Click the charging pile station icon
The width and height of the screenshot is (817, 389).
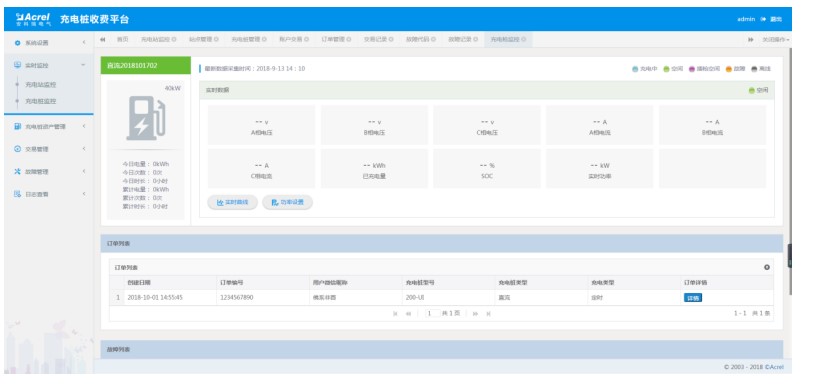point(145,118)
